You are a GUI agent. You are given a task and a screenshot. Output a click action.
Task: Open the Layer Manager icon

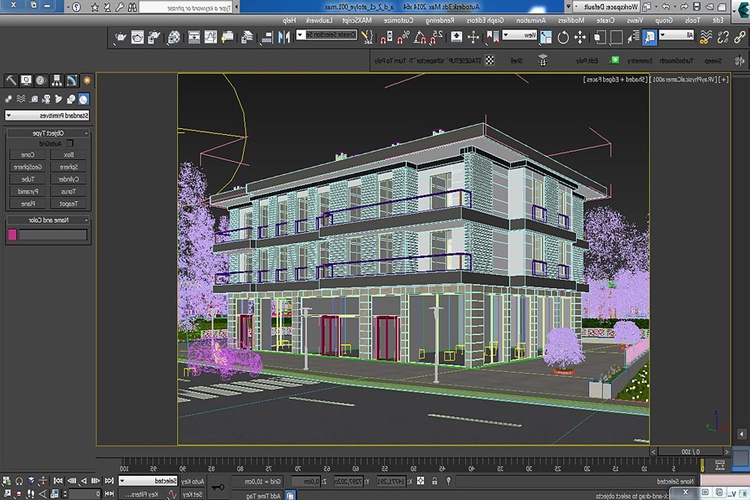247,37
